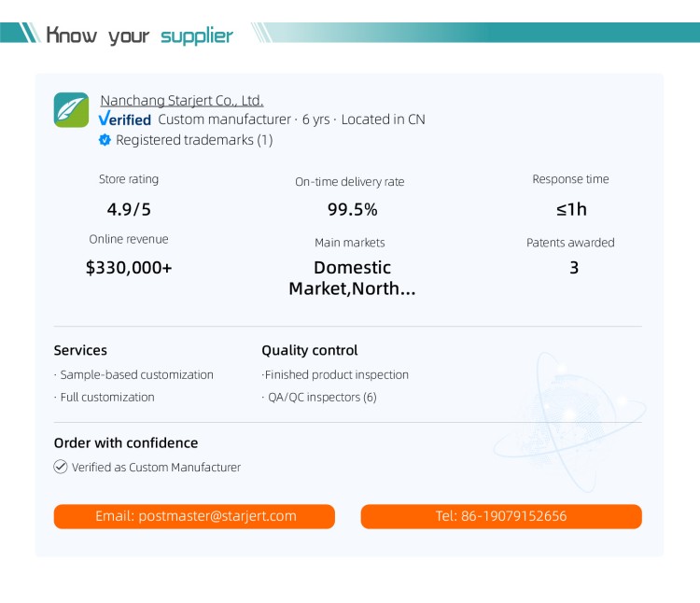This screenshot has height=603, width=700.
Task: Click Finished product inspection item
Action: coord(335,374)
